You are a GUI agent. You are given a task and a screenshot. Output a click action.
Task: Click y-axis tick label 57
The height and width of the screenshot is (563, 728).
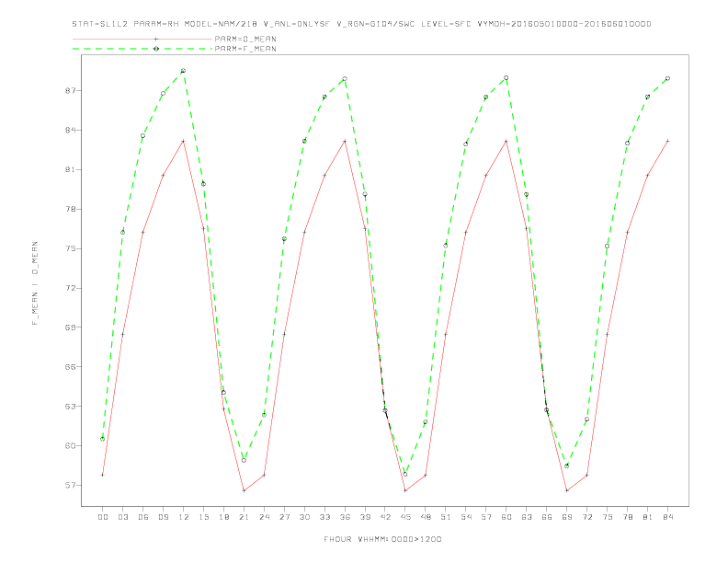[x=71, y=485]
